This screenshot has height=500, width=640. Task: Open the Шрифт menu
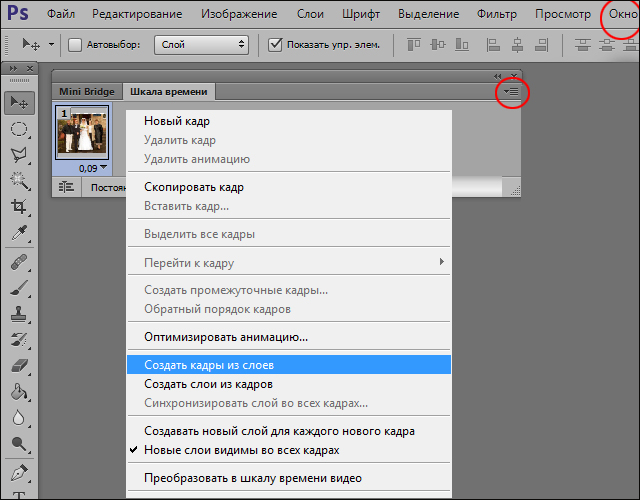[361, 14]
